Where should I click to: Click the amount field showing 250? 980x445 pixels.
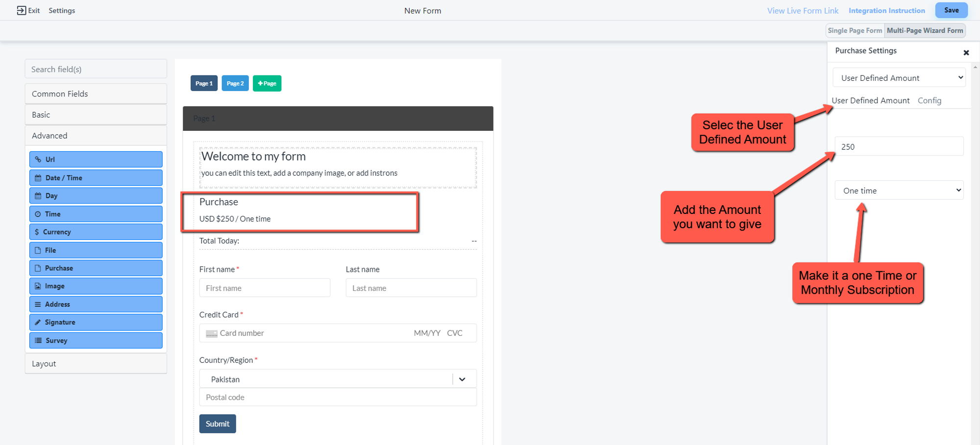pyautogui.click(x=899, y=146)
